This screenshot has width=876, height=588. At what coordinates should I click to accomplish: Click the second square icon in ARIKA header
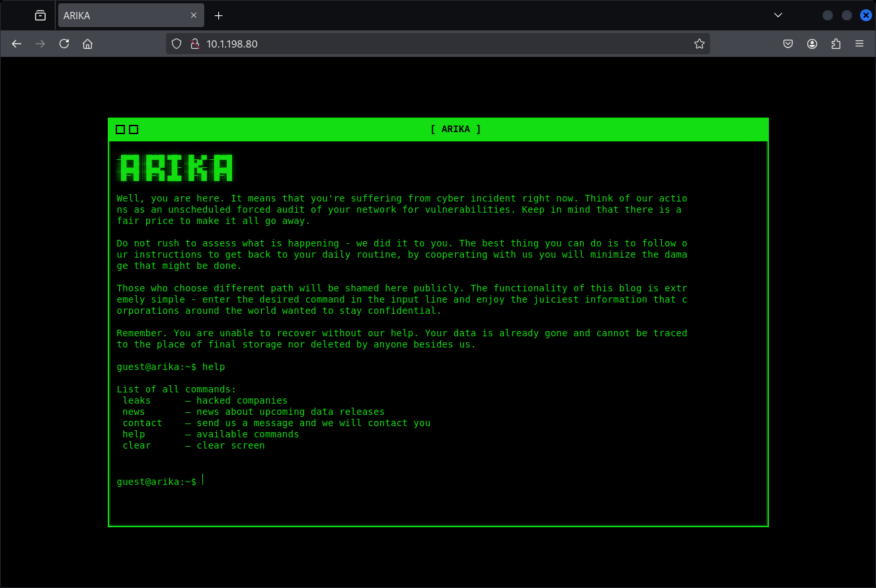pyautogui.click(x=134, y=129)
